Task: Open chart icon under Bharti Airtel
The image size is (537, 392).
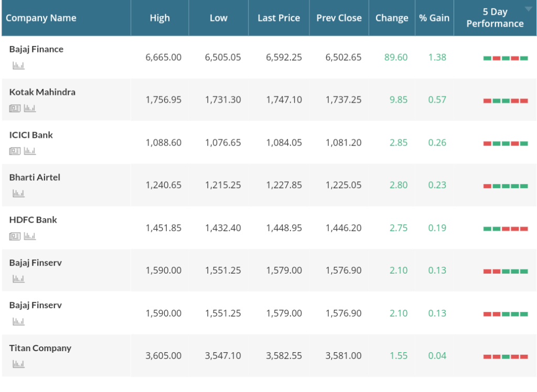Action: click(x=18, y=193)
